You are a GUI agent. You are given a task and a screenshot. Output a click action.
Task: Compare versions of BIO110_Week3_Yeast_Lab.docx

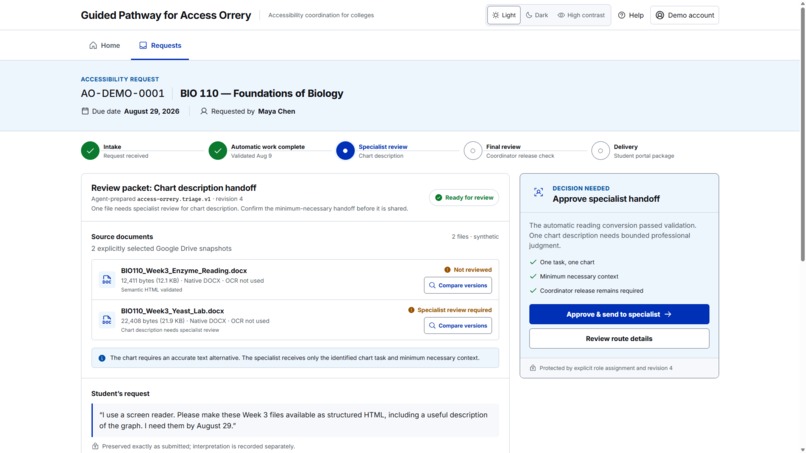(x=457, y=325)
